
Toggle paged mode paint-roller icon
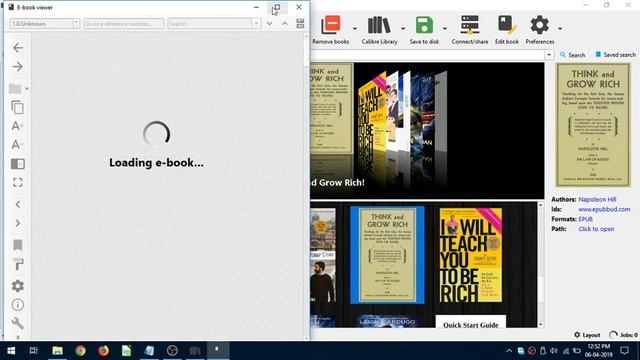click(18, 264)
